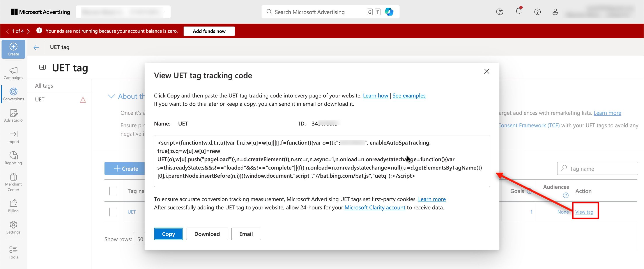Image resolution: width=644 pixels, height=269 pixels.
Task: Open the Learn how link
Action: [x=375, y=96]
